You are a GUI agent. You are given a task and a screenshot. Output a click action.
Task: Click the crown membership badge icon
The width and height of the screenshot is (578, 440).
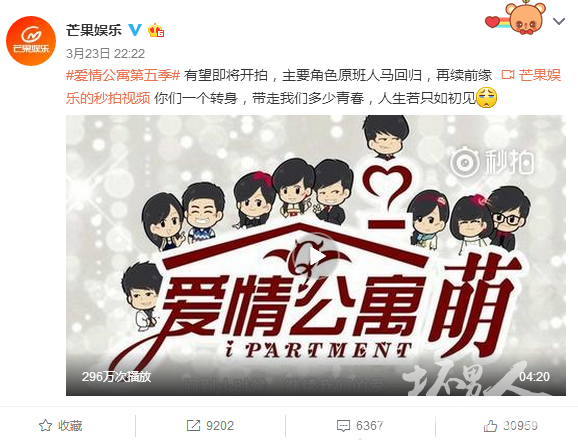click(156, 30)
